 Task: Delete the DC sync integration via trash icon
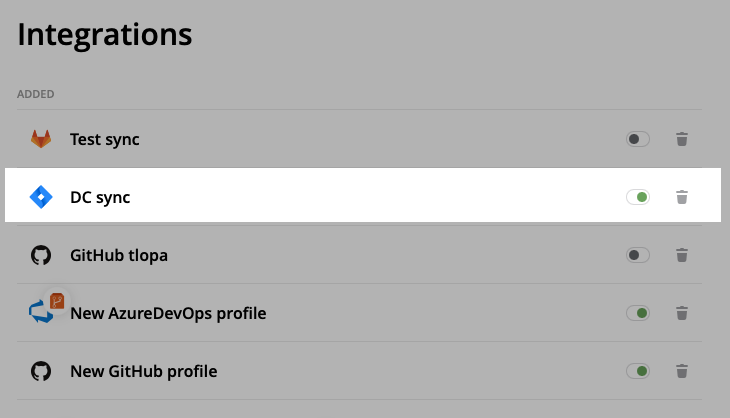tap(682, 197)
